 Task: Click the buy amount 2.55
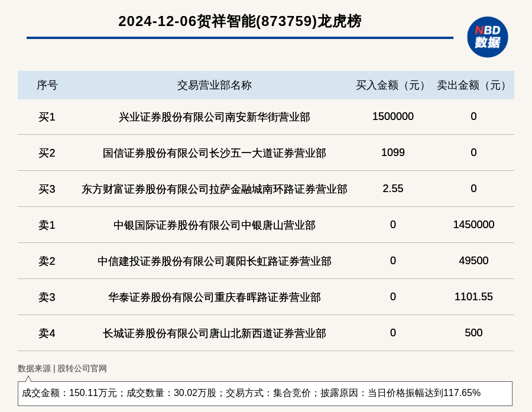pyautogui.click(x=393, y=189)
